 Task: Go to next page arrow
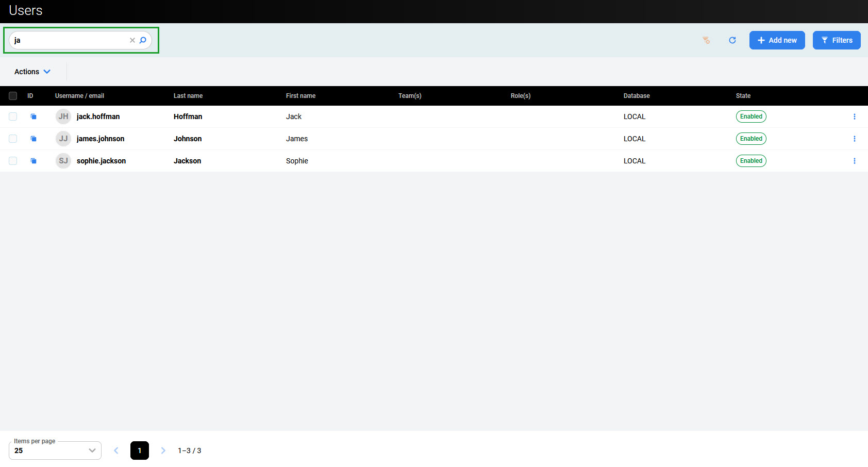(163, 451)
